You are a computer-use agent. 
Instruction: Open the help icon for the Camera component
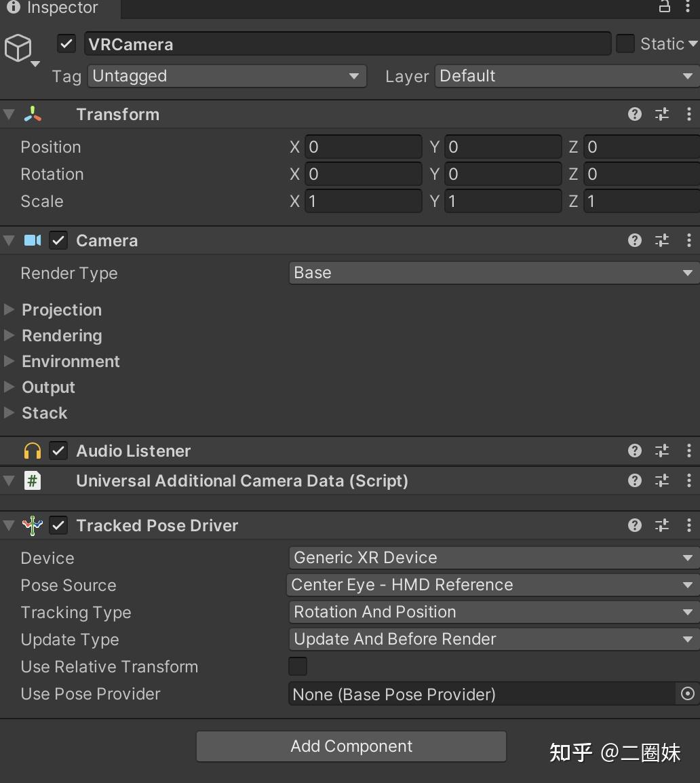tap(634, 240)
